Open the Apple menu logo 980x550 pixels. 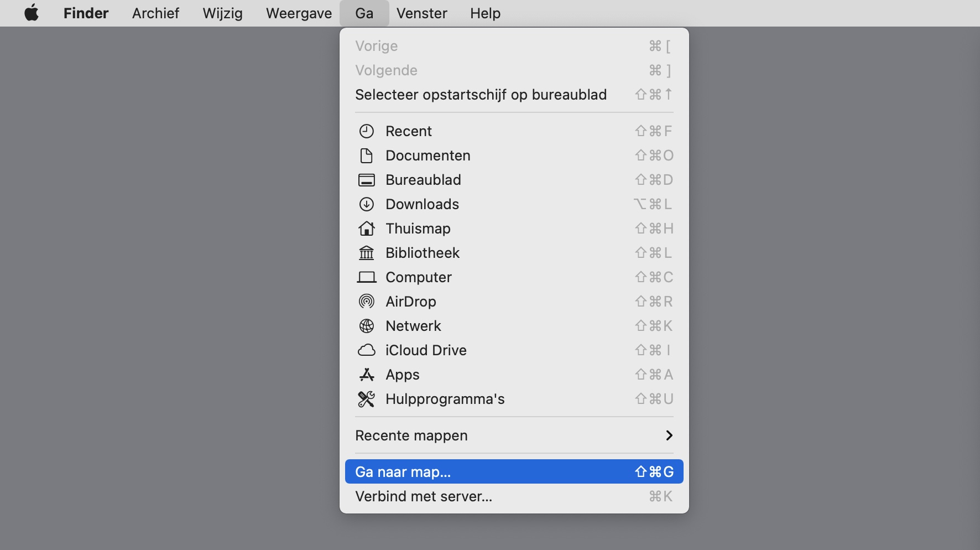click(32, 13)
